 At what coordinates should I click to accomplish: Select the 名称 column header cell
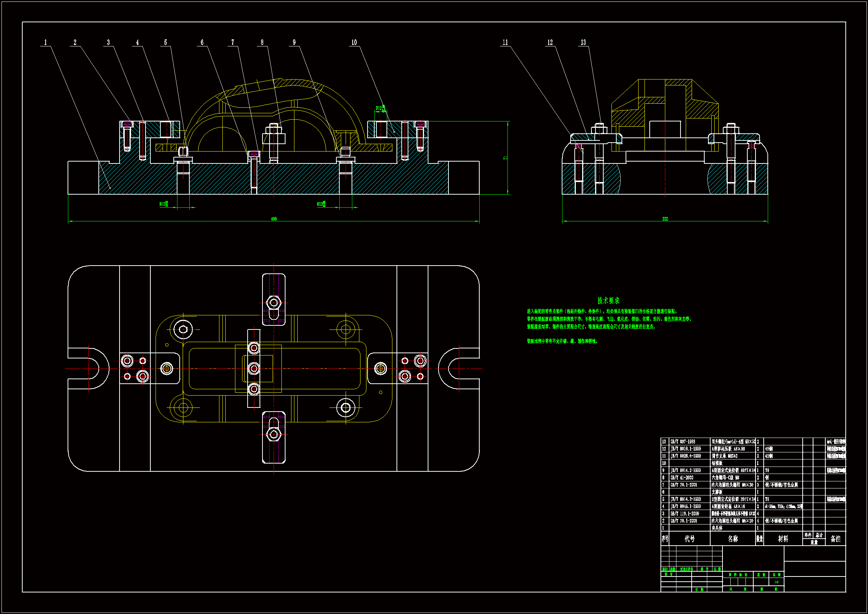click(x=732, y=539)
